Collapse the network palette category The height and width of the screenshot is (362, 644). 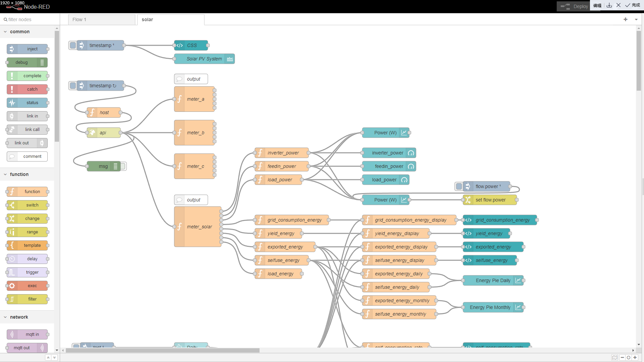27,317
